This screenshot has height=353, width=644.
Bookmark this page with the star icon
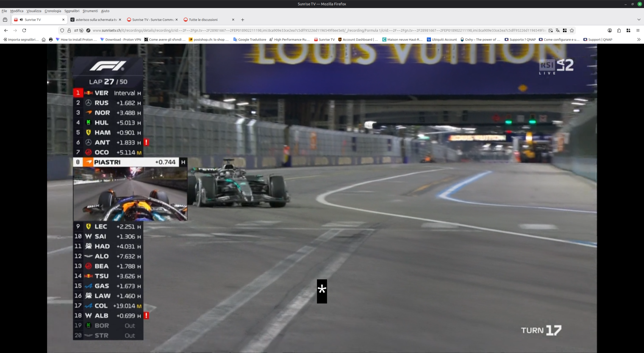tap(572, 30)
